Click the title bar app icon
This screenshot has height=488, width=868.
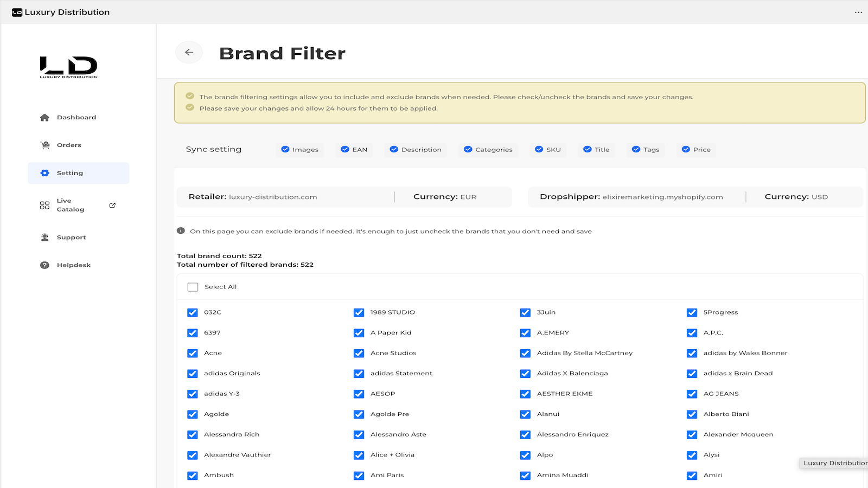click(17, 12)
